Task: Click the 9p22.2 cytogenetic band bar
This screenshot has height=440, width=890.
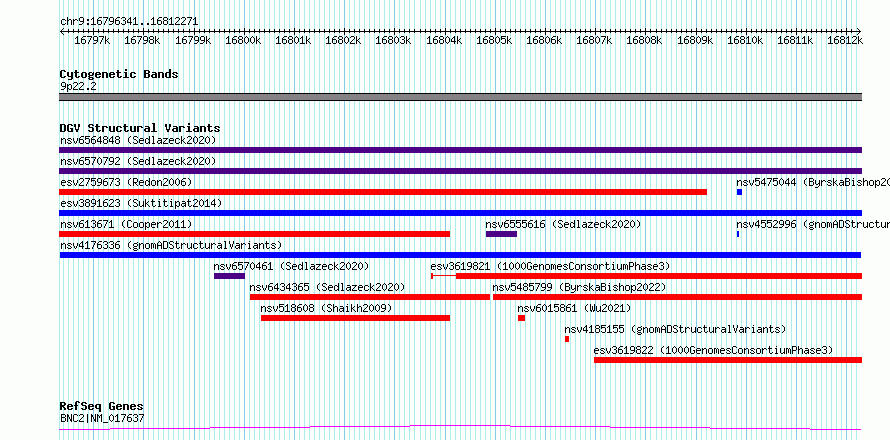Action: [x=460, y=97]
